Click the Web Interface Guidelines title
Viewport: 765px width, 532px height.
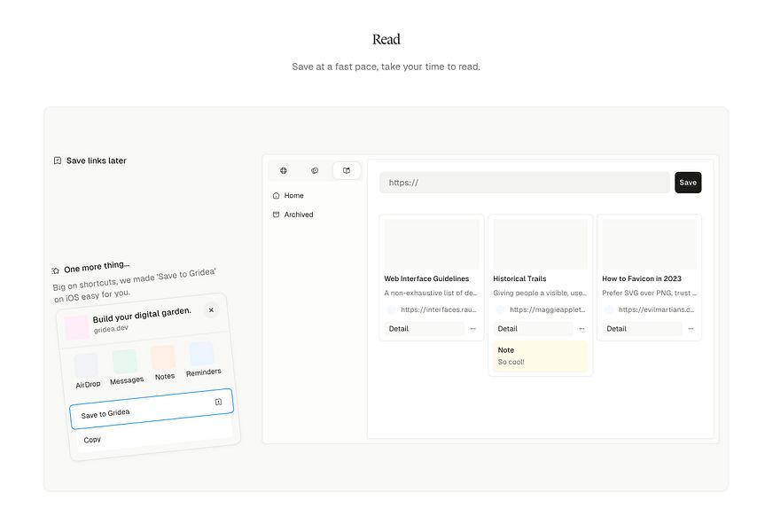pos(426,278)
